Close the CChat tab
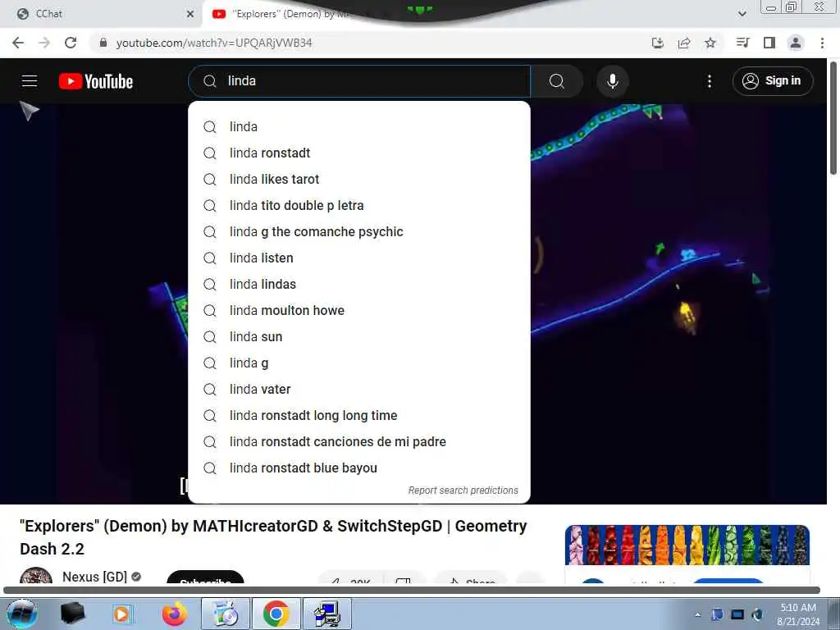840x630 pixels. coord(190,14)
